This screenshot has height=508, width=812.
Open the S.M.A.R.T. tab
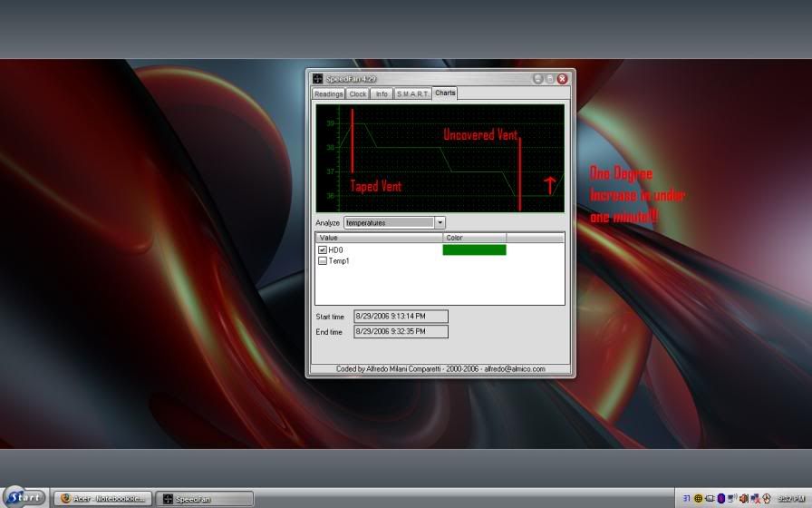click(x=412, y=93)
